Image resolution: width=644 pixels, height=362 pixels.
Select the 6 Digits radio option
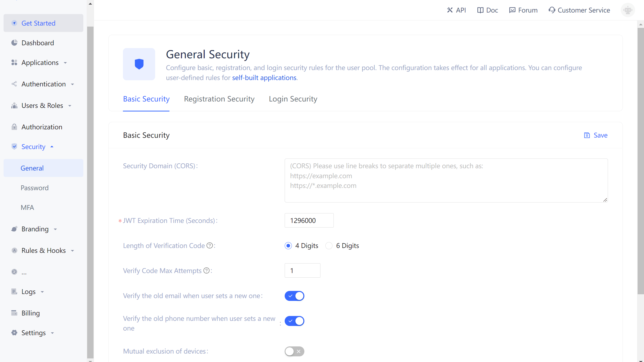click(329, 246)
